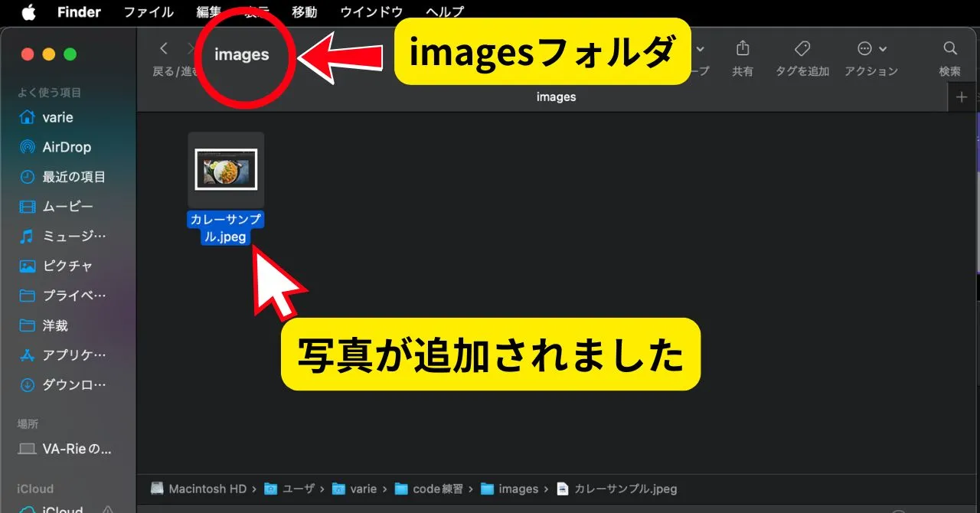Select the images tab title
980x513 pixels.
556,97
